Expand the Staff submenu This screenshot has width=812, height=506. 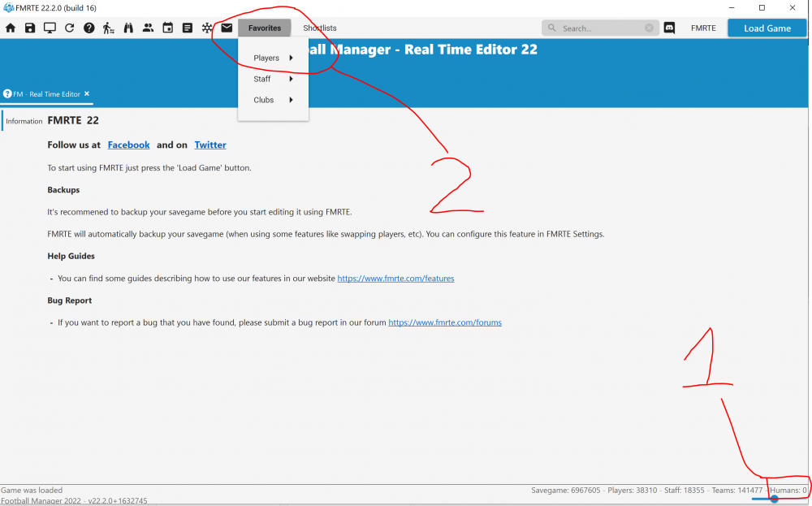click(x=273, y=79)
